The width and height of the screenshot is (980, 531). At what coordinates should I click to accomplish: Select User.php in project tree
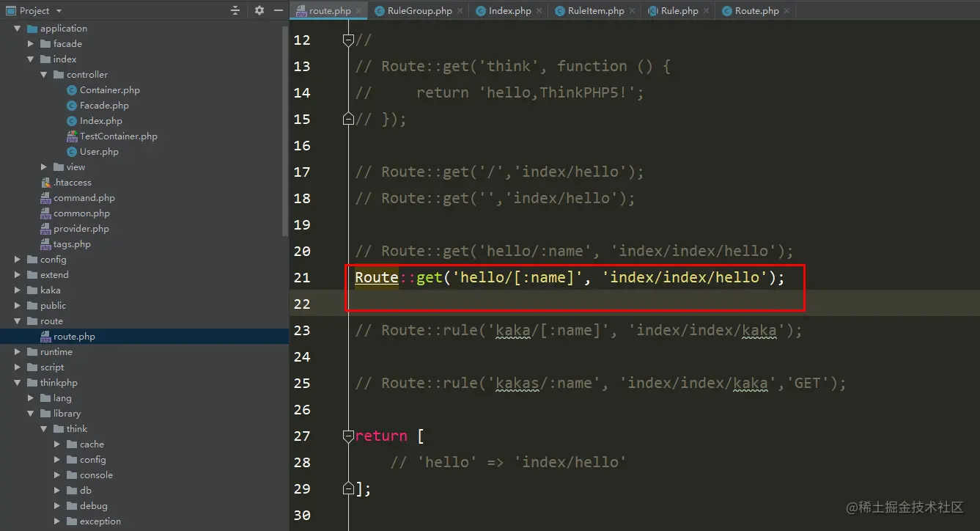99,152
